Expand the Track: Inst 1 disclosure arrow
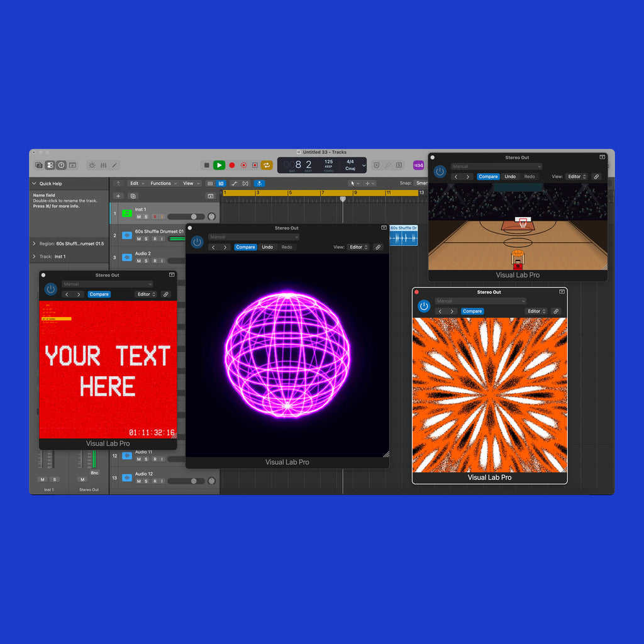Image resolution: width=644 pixels, height=644 pixels. [34, 257]
